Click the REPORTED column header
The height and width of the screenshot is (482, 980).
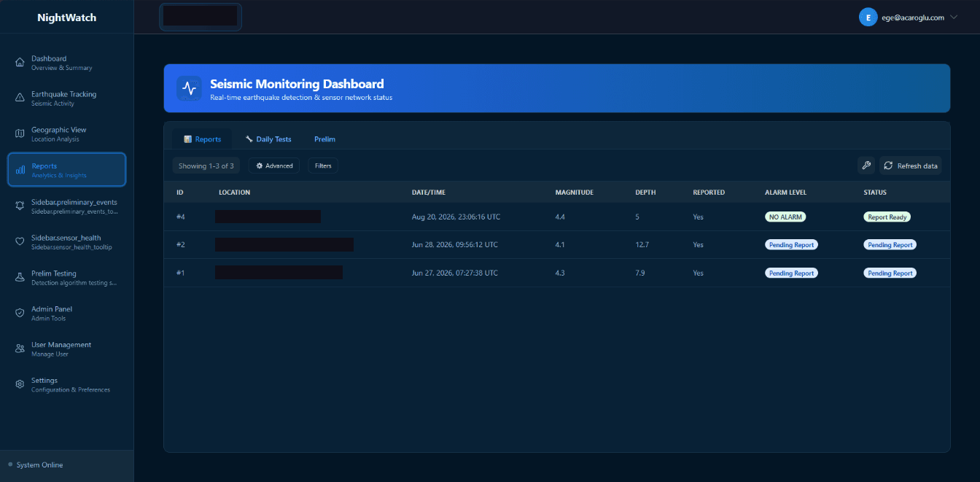coord(709,193)
